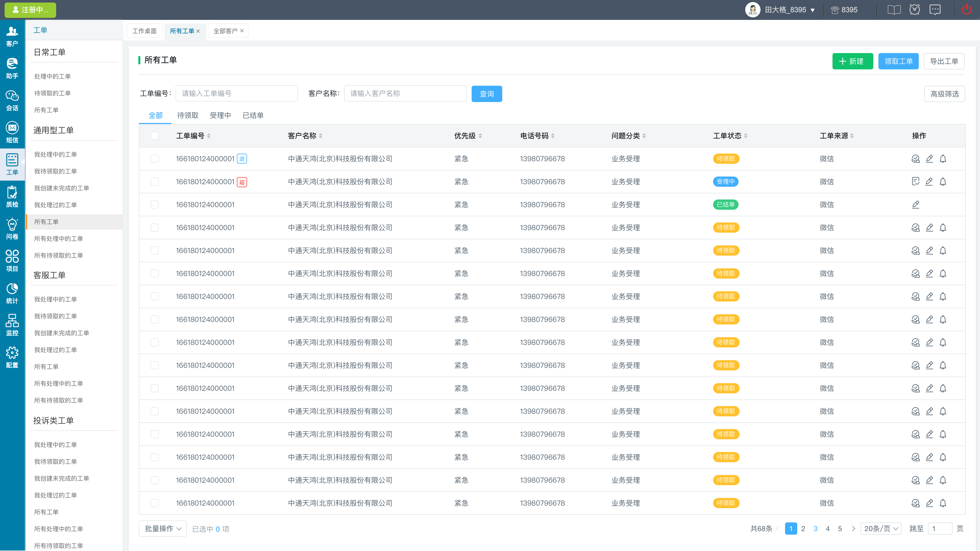Click the blue 退 badge on first ticket
This screenshot has width=980, height=551.
[x=242, y=159]
